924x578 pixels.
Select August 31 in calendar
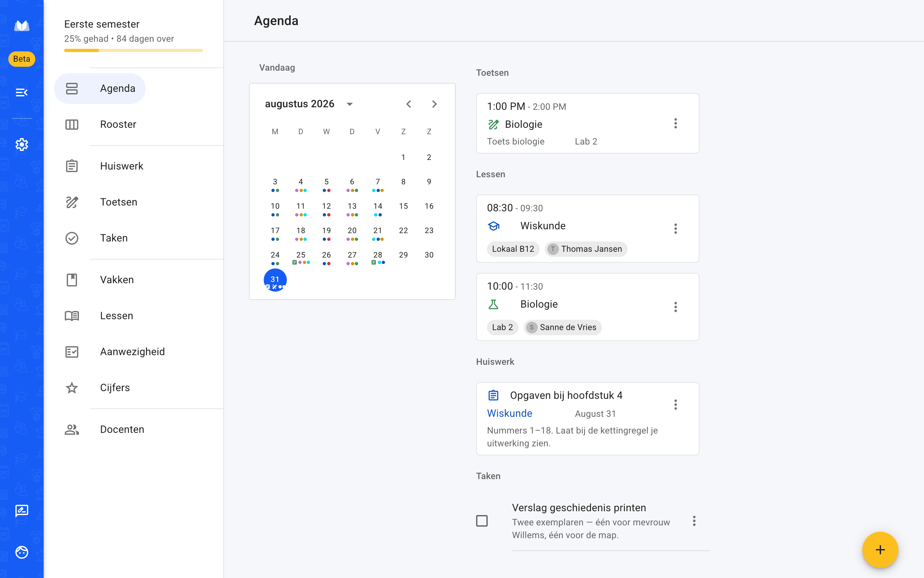pos(275,280)
